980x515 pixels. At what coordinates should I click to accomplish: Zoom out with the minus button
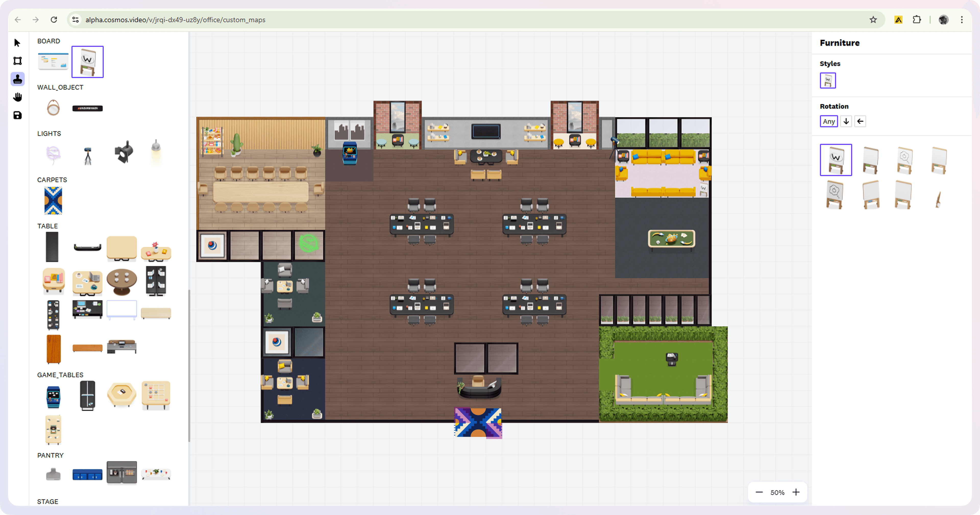[759, 492]
